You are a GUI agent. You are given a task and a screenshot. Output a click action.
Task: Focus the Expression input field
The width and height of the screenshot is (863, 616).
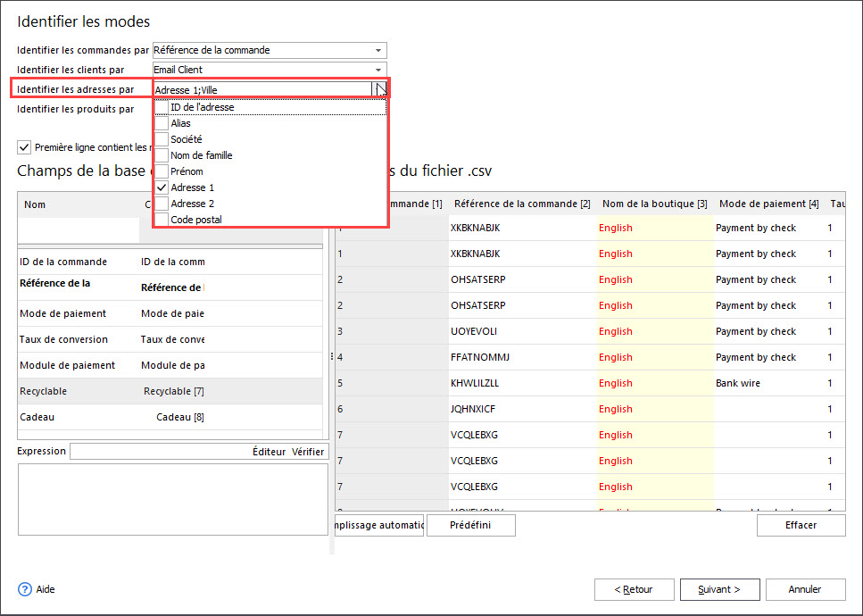click(x=161, y=452)
